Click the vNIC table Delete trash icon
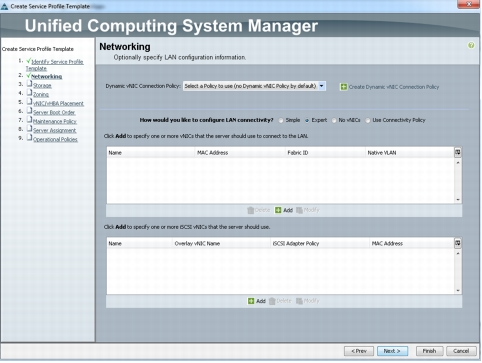482x363 pixels. [250, 210]
